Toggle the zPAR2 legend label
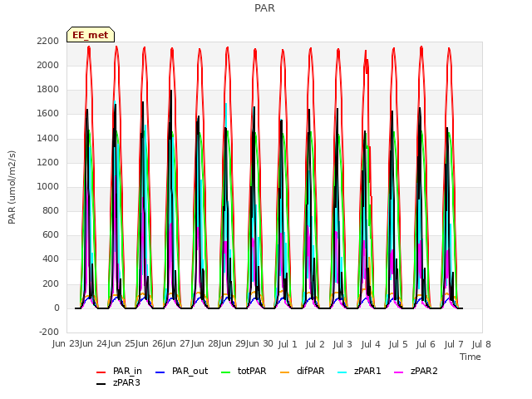The image size is (532, 399). coord(424,372)
